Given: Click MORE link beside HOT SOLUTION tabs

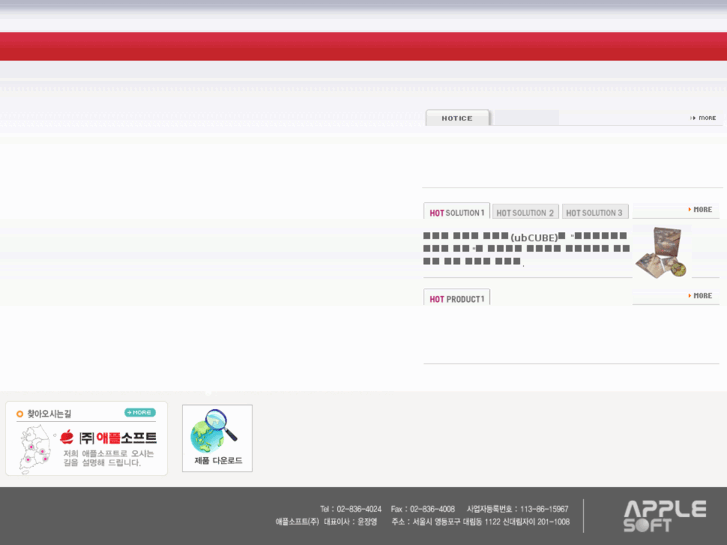Looking at the screenshot, I should 700,210.
